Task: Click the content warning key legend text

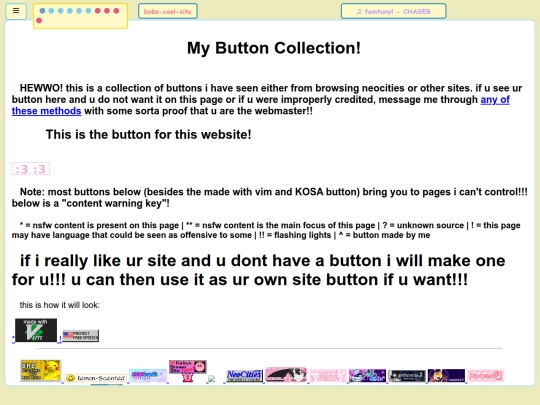Action: pos(266,230)
